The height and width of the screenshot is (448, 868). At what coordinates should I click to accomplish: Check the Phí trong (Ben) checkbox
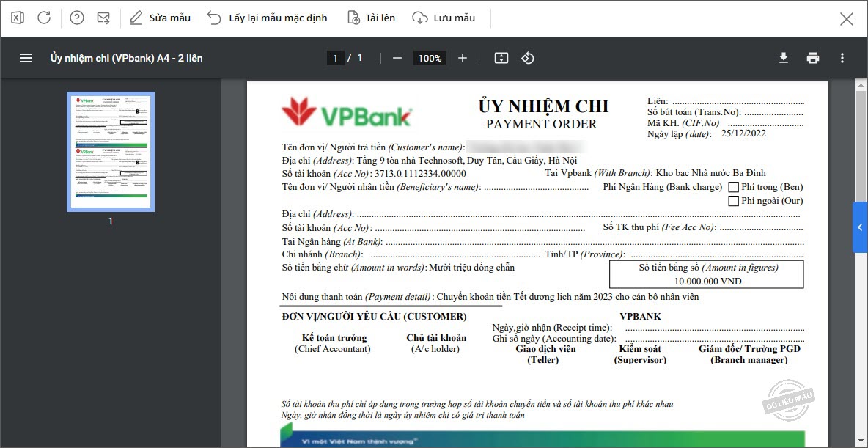(734, 187)
